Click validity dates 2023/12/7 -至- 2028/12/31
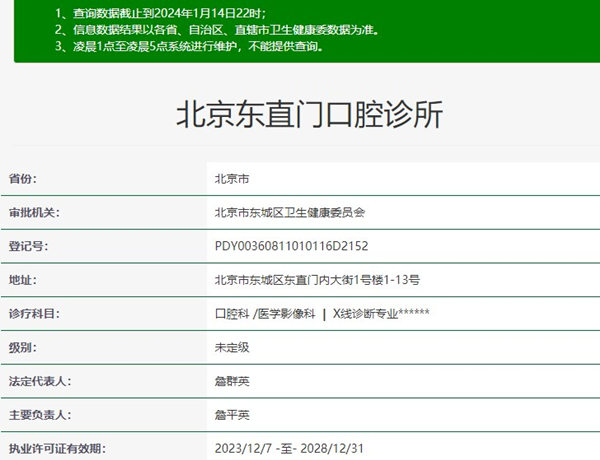Screen dimensions: 600x460 coord(289,449)
